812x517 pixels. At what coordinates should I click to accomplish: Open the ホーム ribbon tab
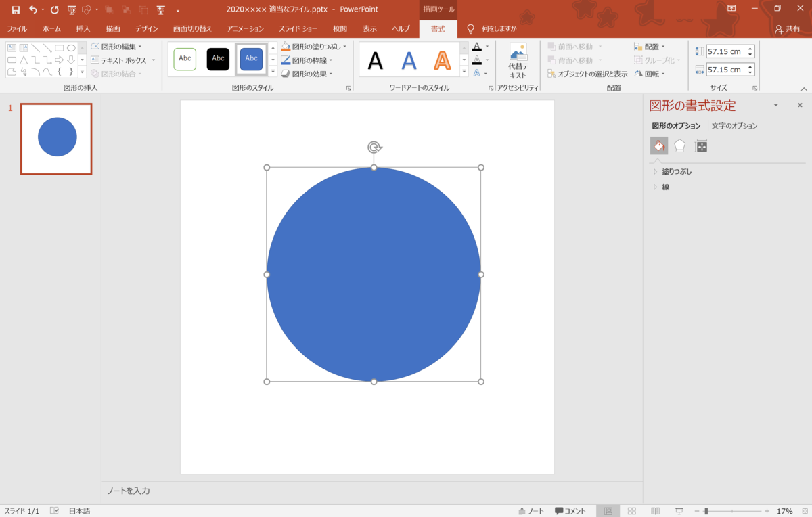51,29
